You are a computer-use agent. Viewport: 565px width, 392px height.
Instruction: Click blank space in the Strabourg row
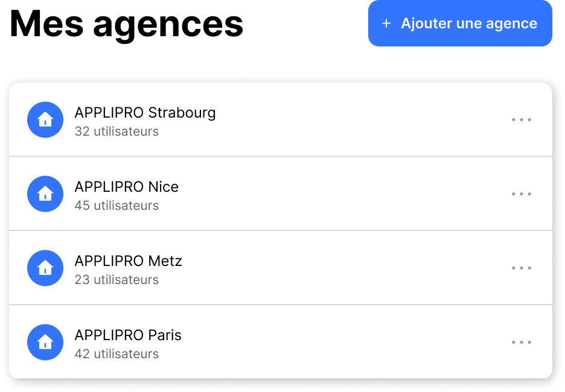(362, 119)
